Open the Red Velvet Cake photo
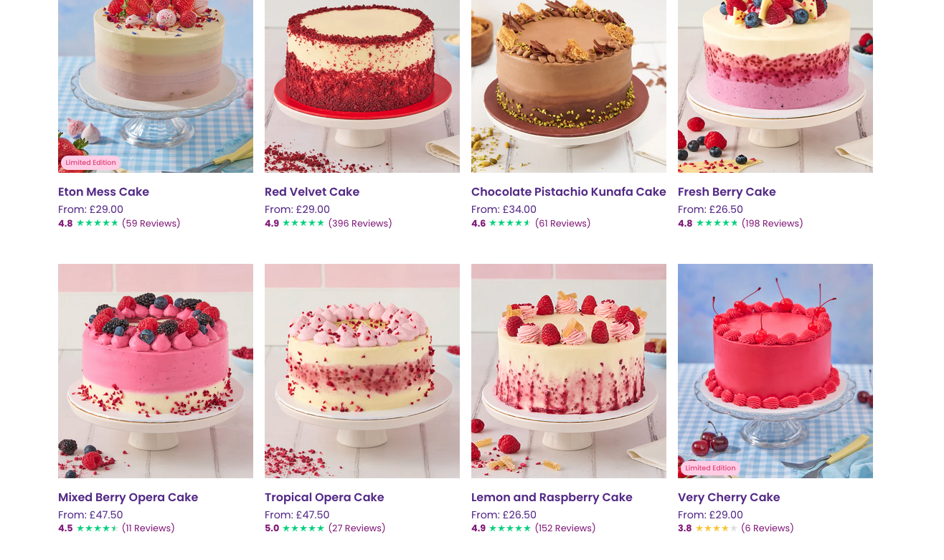The height and width of the screenshot is (560, 944). pos(362,86)
